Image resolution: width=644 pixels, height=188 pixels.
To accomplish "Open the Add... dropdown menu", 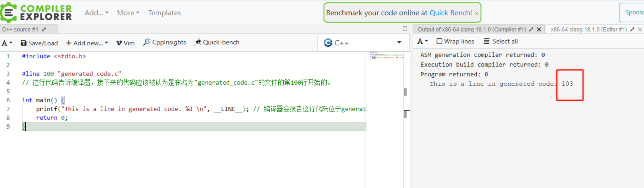I will [x=97, y=13].
